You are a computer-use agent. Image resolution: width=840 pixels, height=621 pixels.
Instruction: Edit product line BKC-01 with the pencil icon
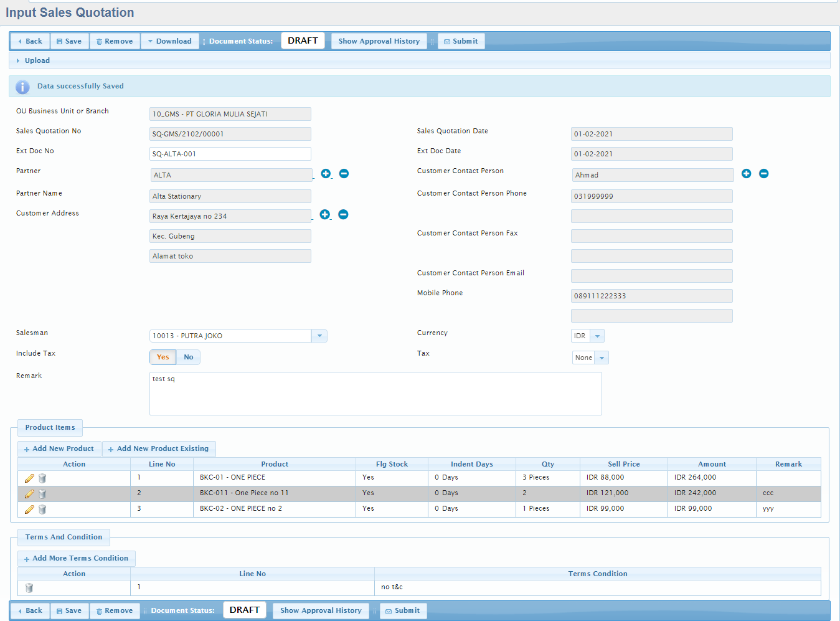[29, 478]
